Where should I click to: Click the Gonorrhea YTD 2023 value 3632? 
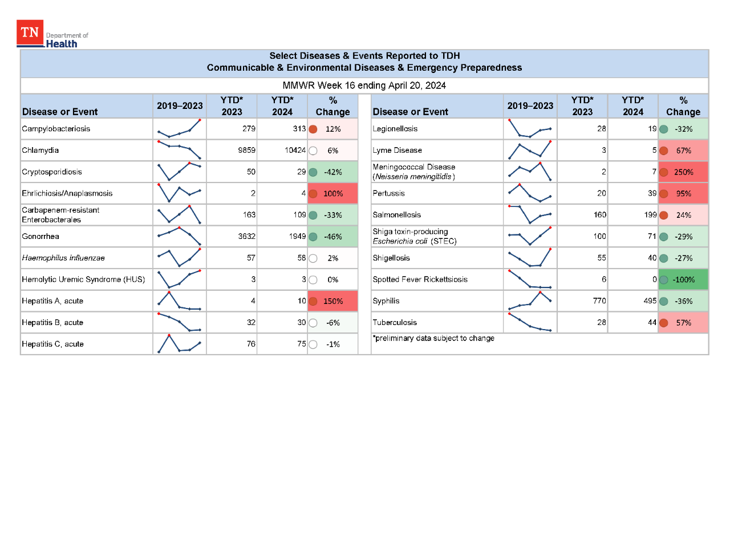[246, 236]
